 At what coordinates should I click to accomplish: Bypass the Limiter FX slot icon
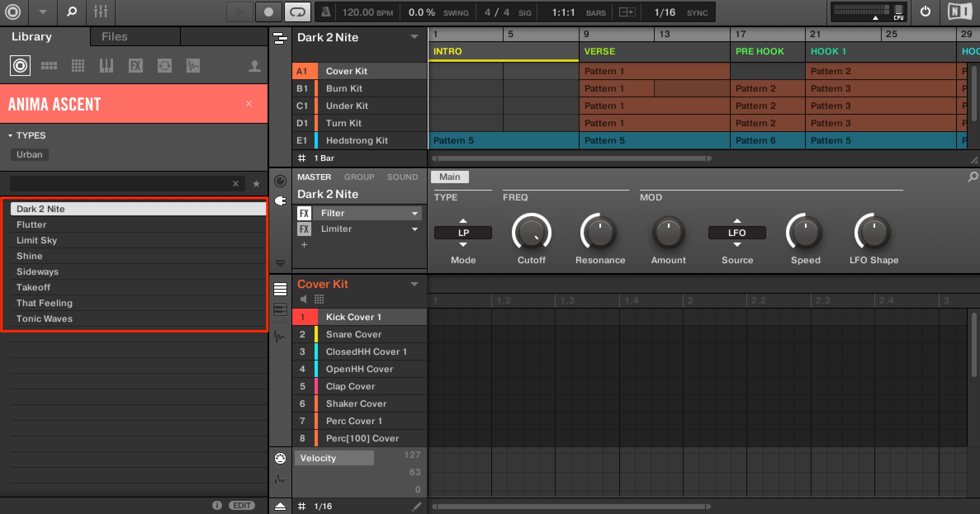coord(304,229)
